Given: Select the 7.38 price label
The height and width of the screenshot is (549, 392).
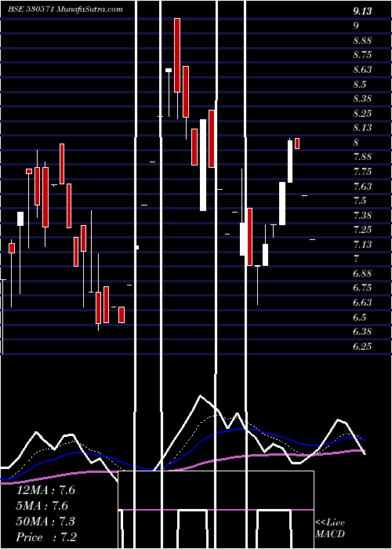Looking at the screenshot, I should click(362, 216).
